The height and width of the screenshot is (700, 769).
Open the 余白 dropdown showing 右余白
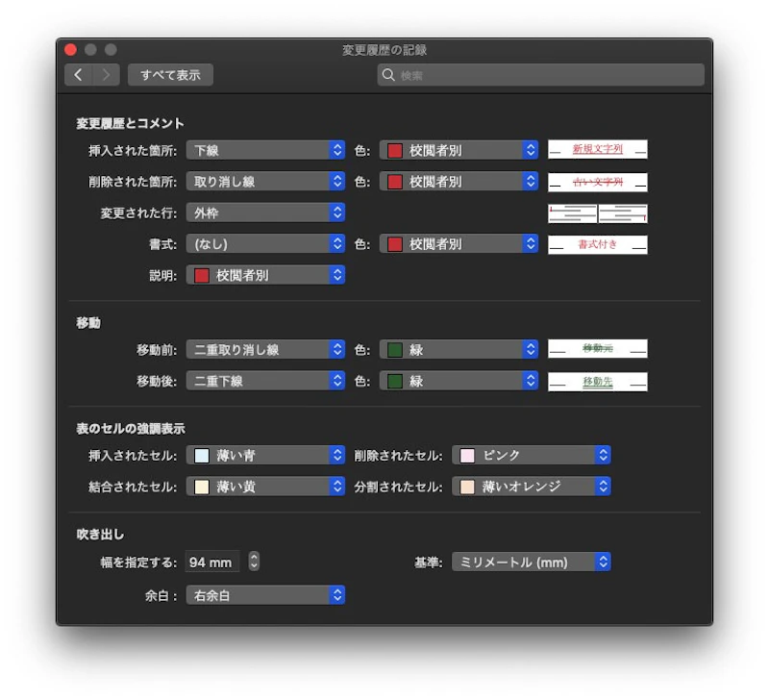coord(266,594)
